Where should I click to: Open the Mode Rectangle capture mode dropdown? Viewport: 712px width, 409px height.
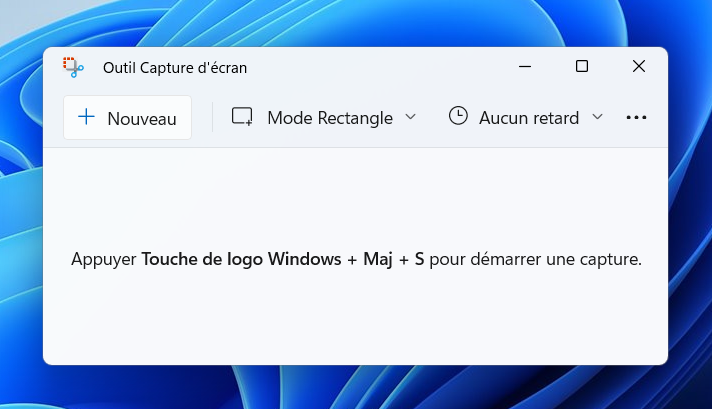click(324, 118)
